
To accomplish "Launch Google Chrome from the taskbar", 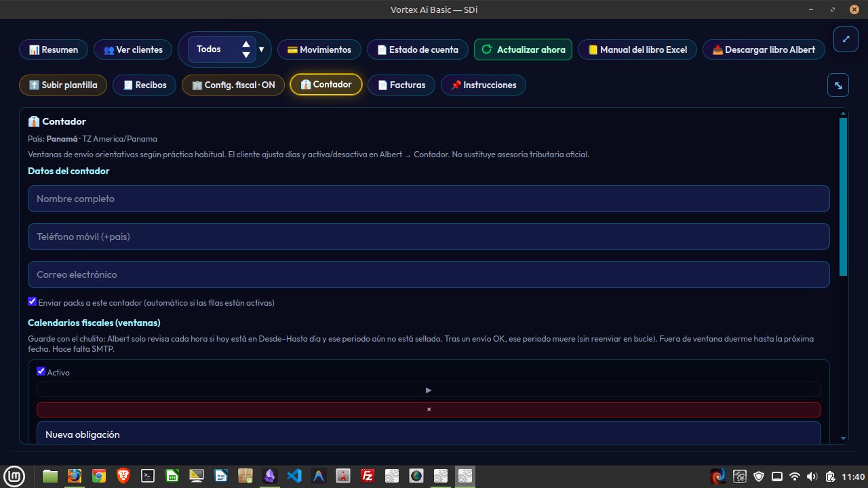I will pyautogui.click(x=99, y=476).
